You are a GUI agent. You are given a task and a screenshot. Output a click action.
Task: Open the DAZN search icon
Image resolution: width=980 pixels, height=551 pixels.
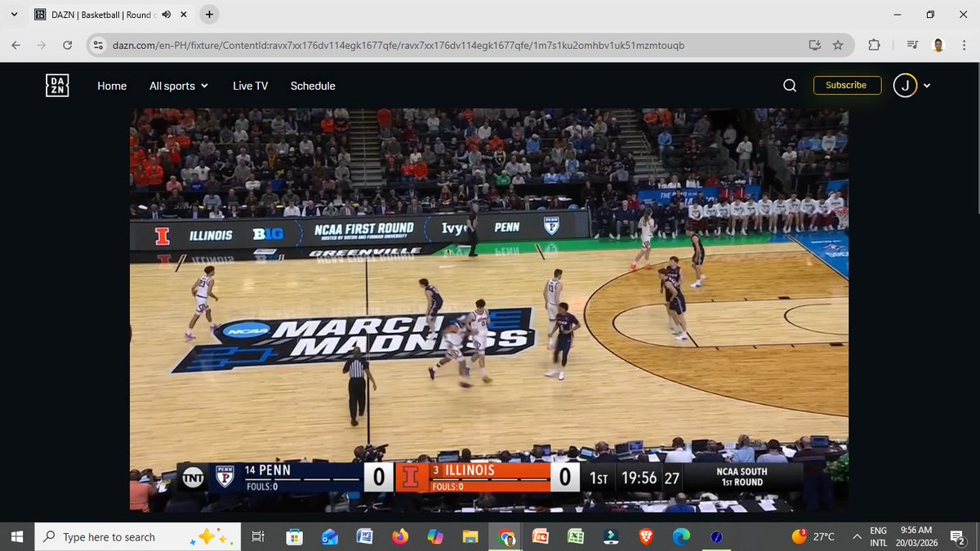coord(790,86)
